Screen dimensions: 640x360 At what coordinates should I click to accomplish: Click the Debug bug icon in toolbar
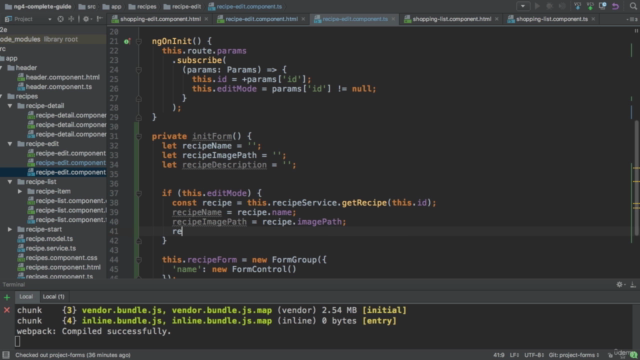[x=549, y=6]
